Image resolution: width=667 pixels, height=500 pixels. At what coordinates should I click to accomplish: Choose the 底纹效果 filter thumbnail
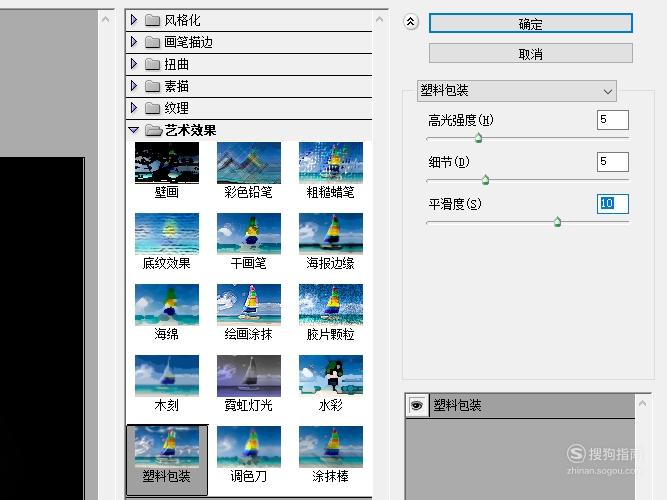(167, 234)
